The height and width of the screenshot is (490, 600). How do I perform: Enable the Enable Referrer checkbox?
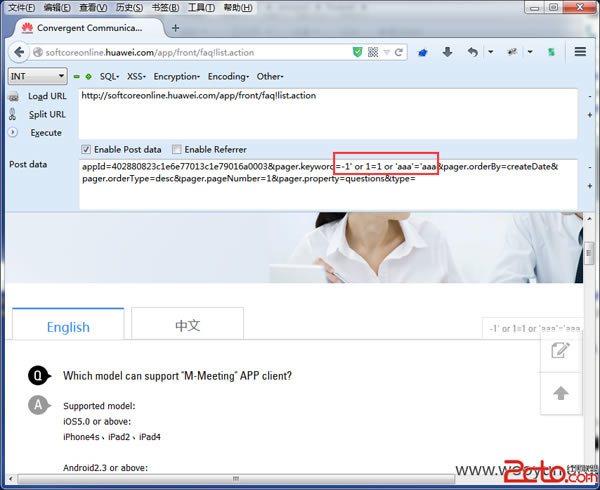click(176, 149)
